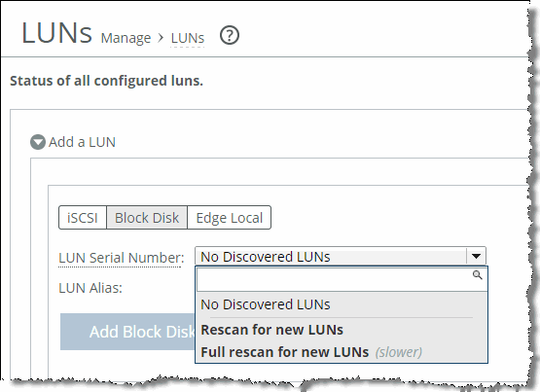The width and height of the screenshot is (540, 392).
Task: Switch to the iSCSI tab
Action: point(83,218)
